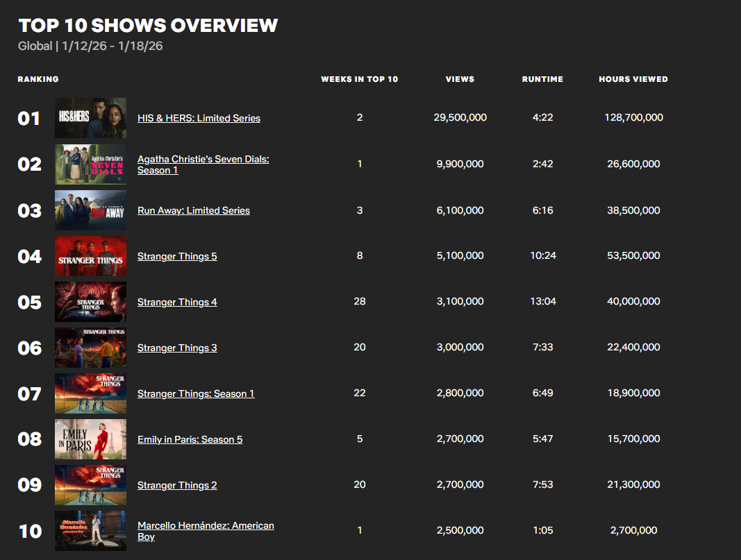Screen dimensions: 741x560
Task: Open the Stranger Things 5 title link
Action: (177, 256)
